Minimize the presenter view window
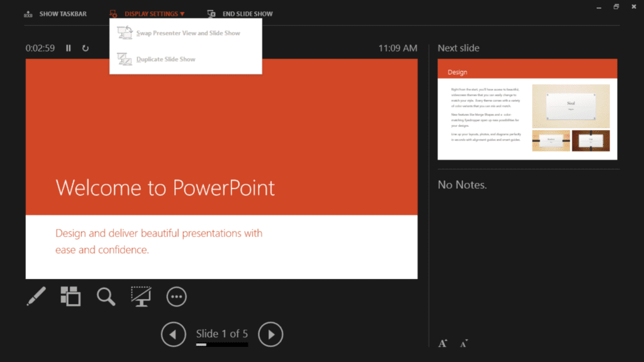The height and width of the screenshot is (362, 644). pos(599,7)
